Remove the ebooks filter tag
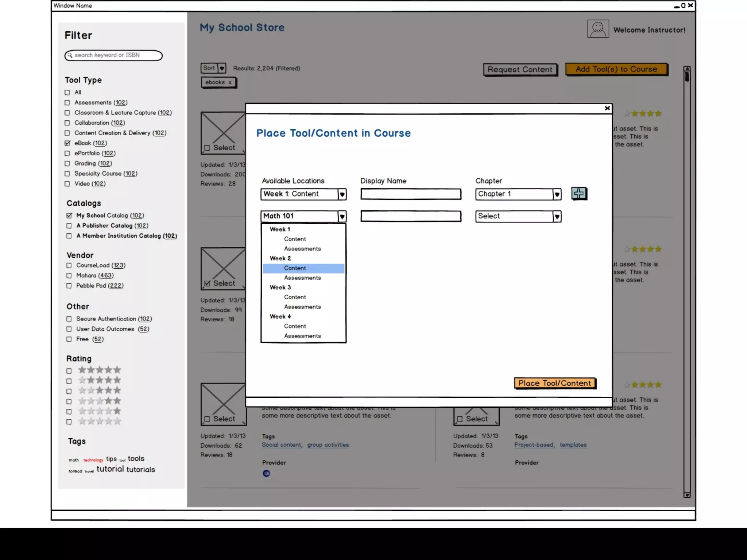 coord(230,83)
